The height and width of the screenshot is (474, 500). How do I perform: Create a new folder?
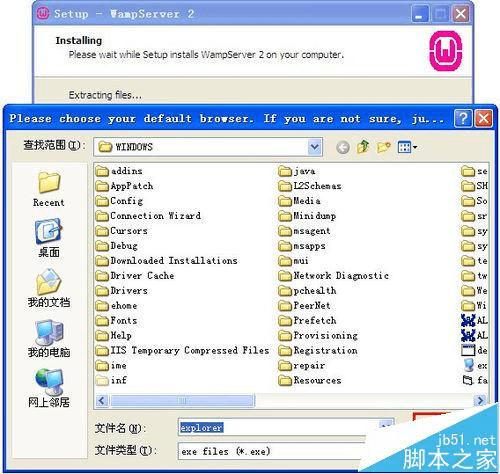(x=384, y=147)
